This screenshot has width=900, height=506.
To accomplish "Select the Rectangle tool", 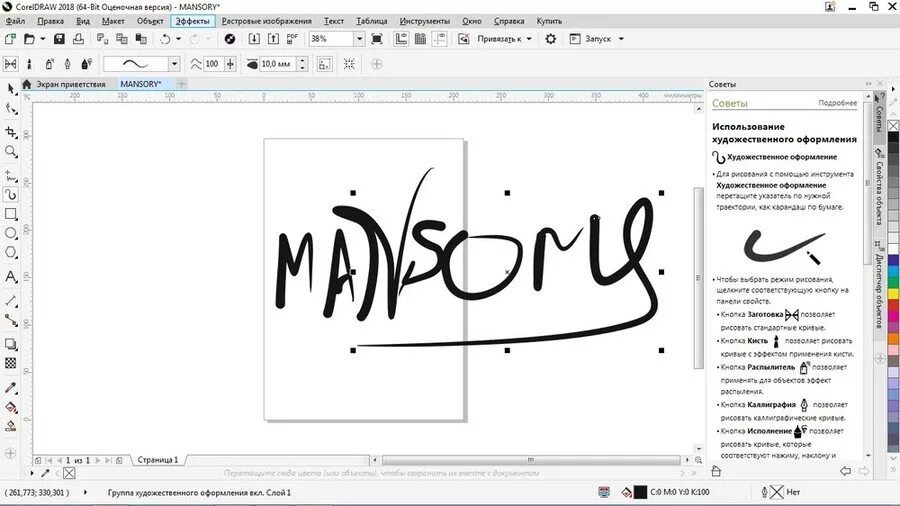I will pos(10,214).
